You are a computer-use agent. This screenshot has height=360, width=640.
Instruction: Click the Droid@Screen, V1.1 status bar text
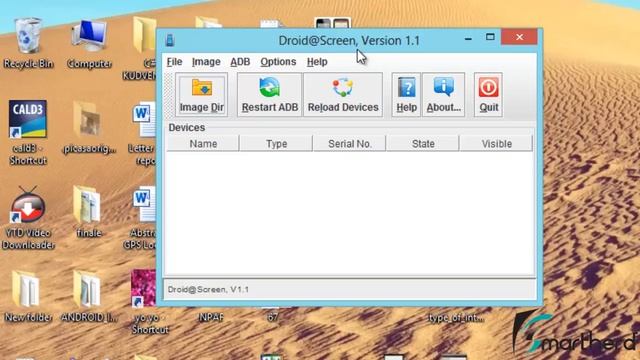[x=208, y=289]
